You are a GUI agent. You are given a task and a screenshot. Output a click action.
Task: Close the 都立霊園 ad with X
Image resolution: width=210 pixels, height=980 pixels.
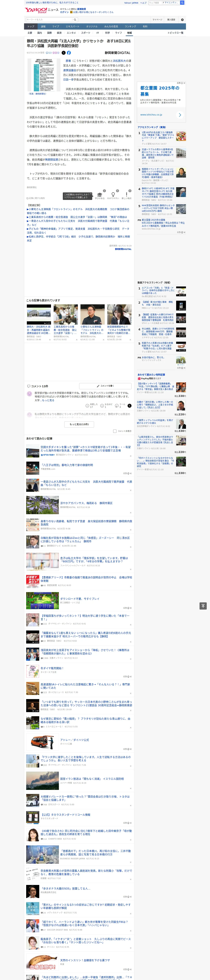[184, 83]
